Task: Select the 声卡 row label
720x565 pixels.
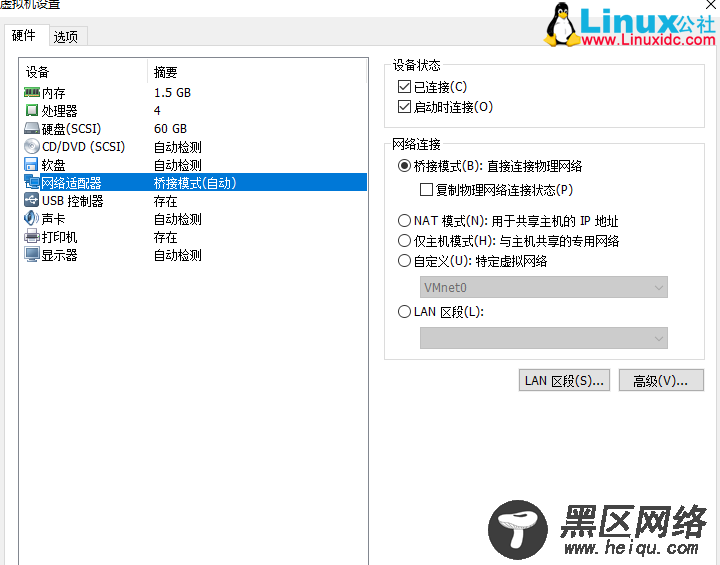Action: tap(54, 219)
